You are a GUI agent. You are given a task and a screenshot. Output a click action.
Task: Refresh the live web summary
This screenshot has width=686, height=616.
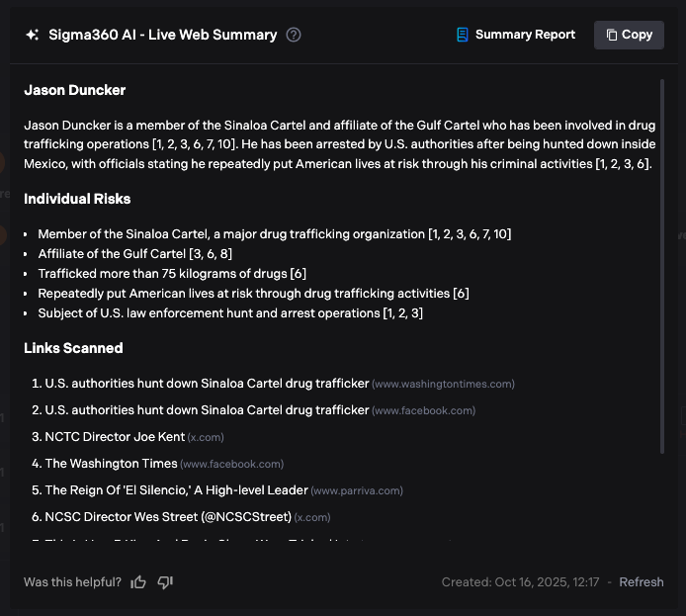coord(641,582)
